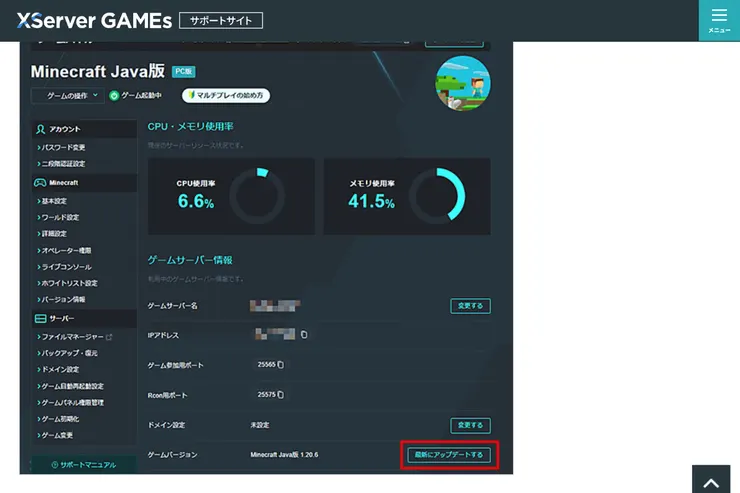Open 詳細設定 in the sidebar
740x493 pixels.
point(52,234)
